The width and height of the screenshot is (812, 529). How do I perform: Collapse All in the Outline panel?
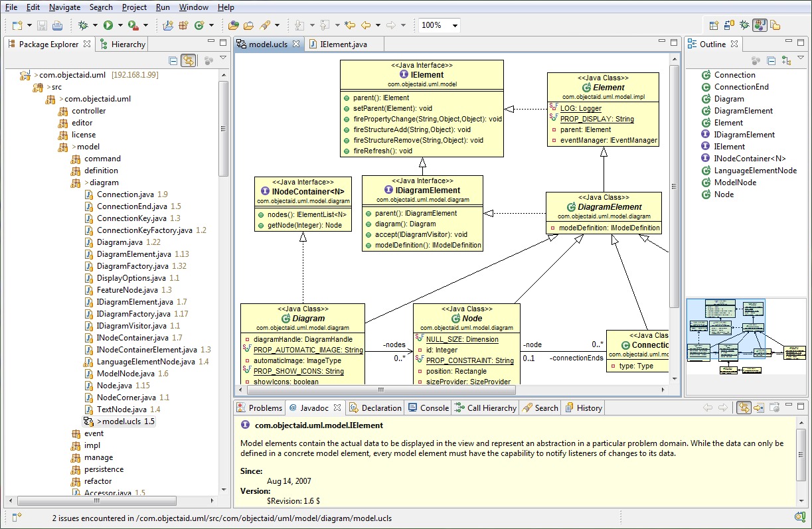771,59
